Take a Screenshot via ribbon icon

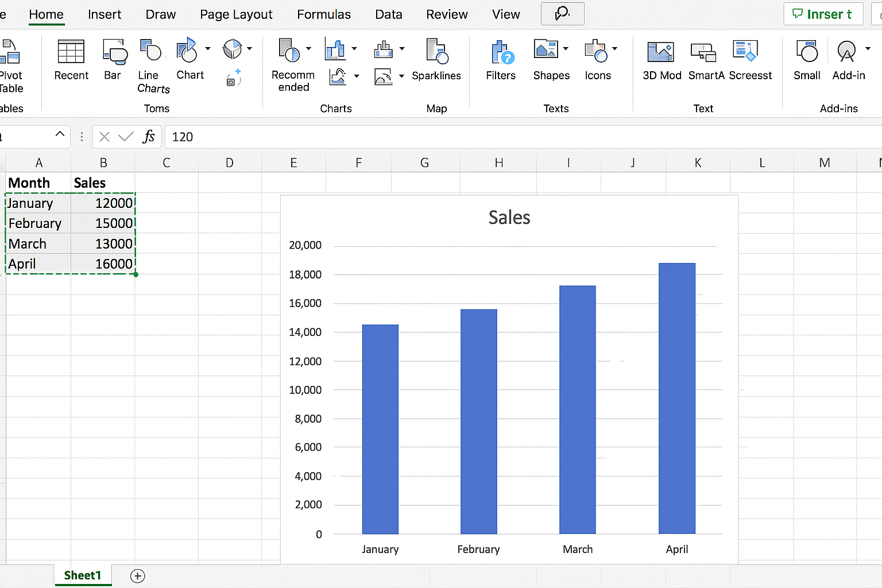(746, 51)
